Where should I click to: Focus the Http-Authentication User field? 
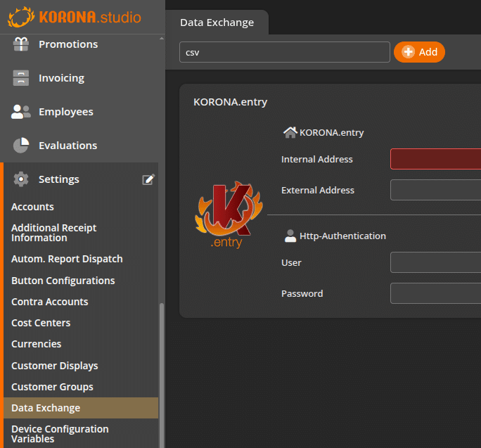pos(435,263)
